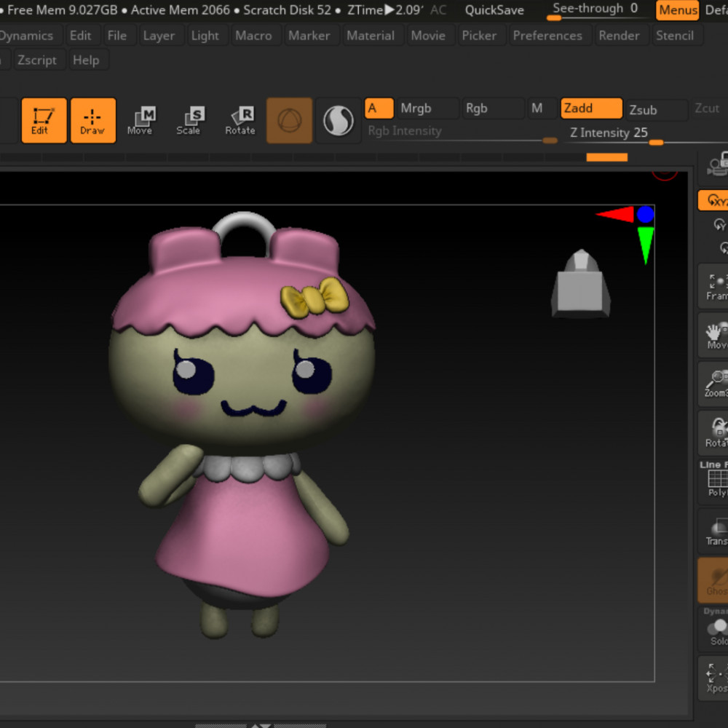The image size is (728, 728).
Task: Open the Movie menu
Action: [x=428, y=35]
